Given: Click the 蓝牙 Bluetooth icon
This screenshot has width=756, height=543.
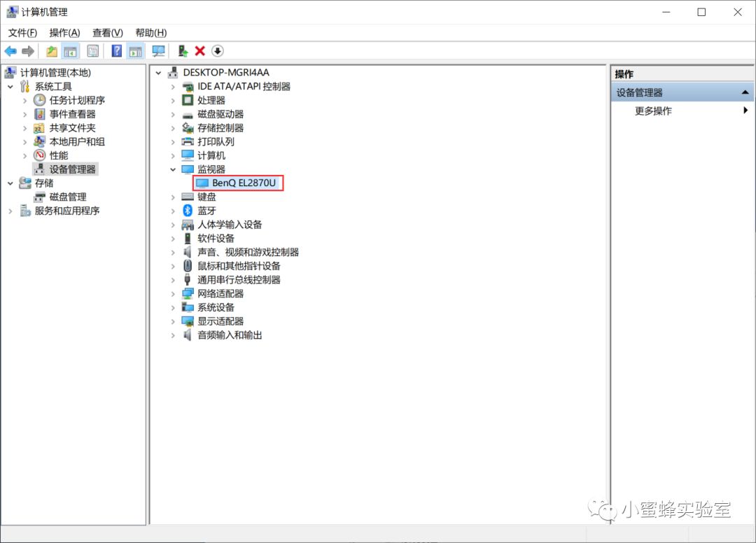Looking at the screenshot, I should [188, 211].
